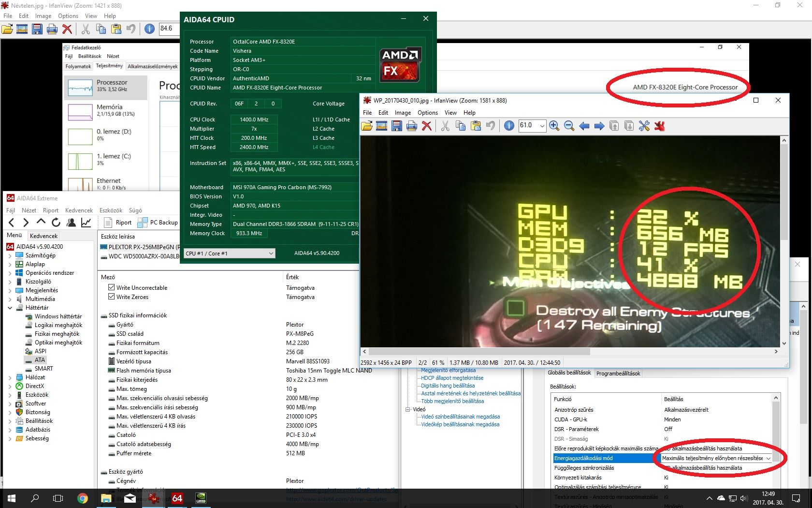Save Névtelen.jpg with the floppy icon
The image size is (812, 508).
37,29
